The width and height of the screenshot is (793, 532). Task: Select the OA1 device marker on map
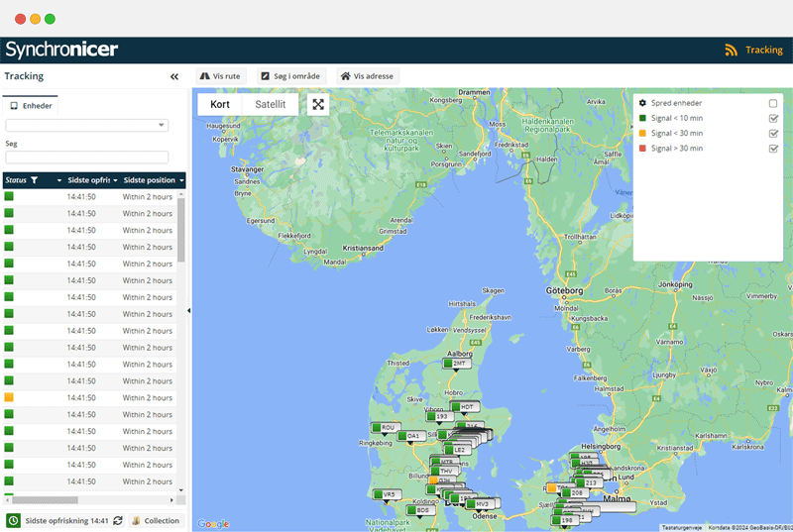(x=410, y=436)
